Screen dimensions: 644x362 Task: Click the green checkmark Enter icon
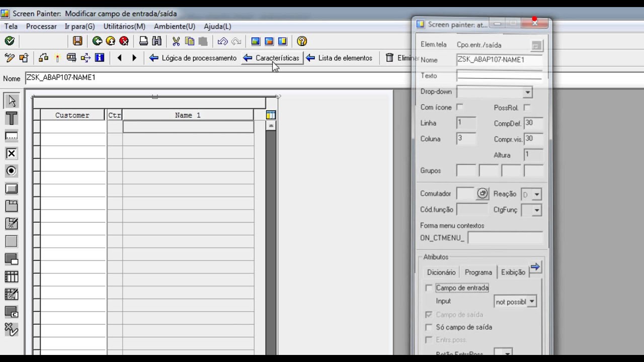pyautogui.click(x=10, y=41)
